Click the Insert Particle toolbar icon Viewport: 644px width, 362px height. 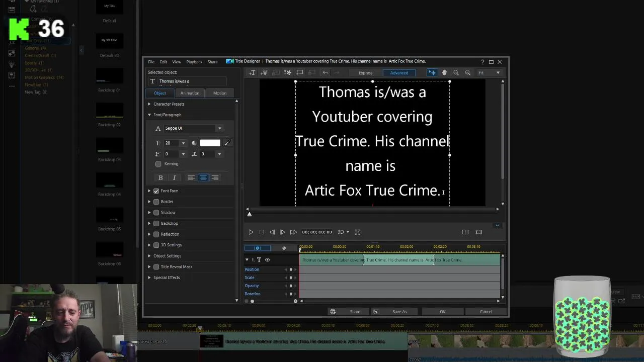[x=264, y=73]
